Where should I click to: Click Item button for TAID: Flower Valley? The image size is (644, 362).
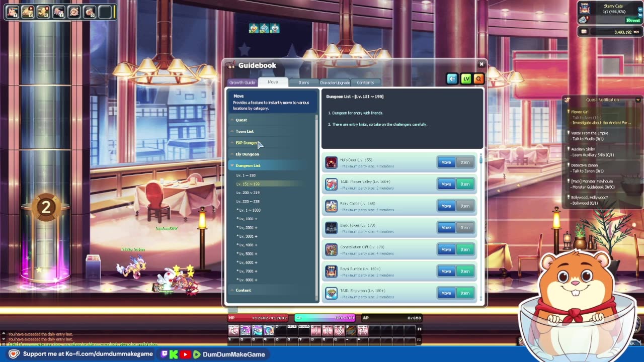465,184
